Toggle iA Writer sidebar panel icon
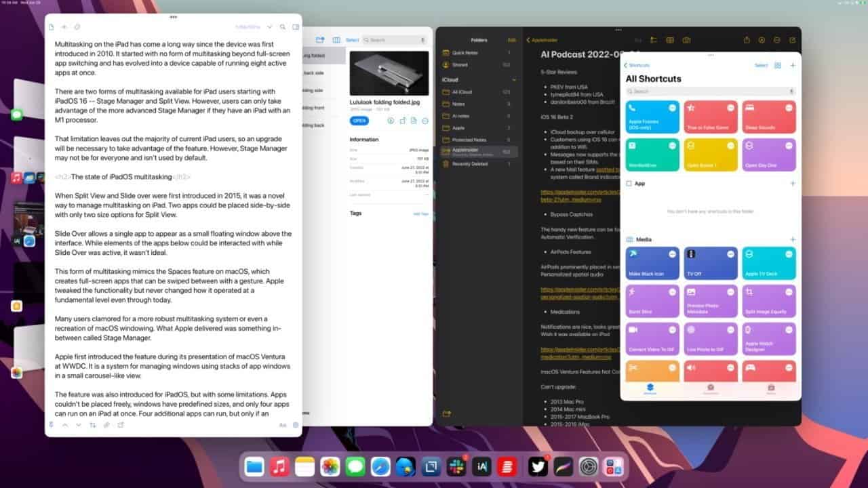The width and height of the screenshot is (868, 488). pyautogui.click(x=296, y=27)
